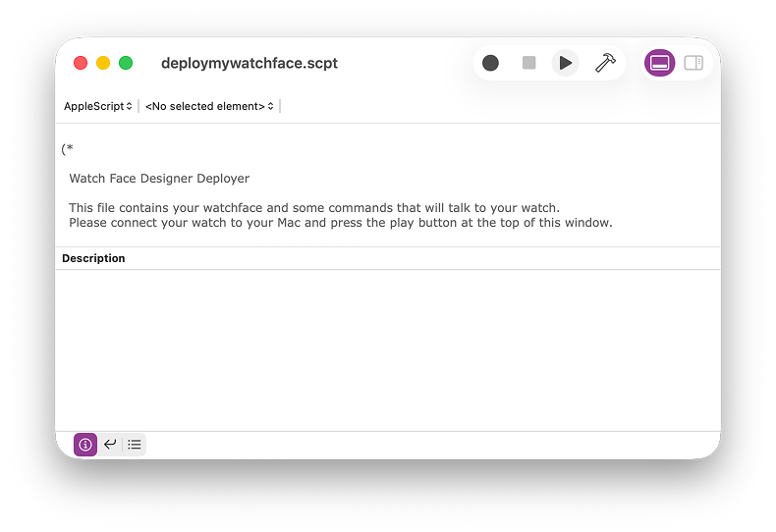Show the log list tab
The image size is (776, 532).
coord(135,445)
